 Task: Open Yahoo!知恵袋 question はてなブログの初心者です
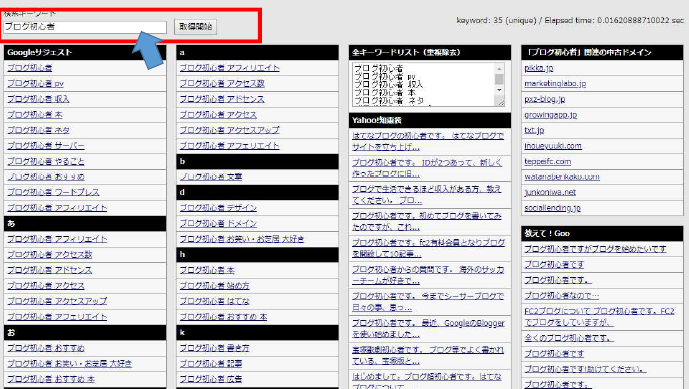[x=428, y=141]
